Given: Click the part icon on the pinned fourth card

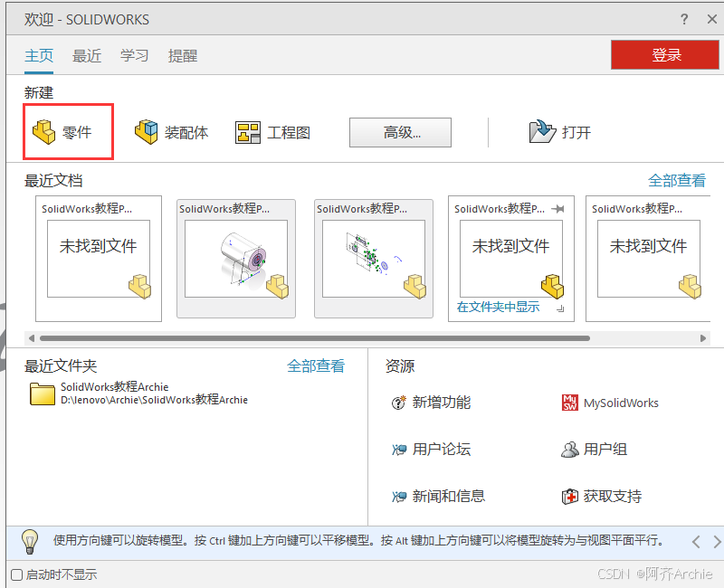Looking at the screenshot, I should (553, 287).
